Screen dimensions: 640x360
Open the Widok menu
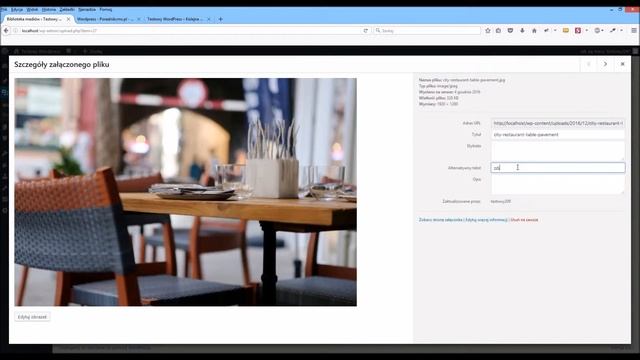coord(32,9)
